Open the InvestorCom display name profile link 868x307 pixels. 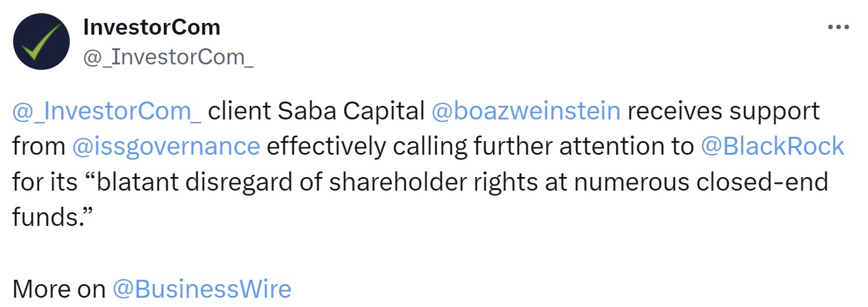pos(152,27)
